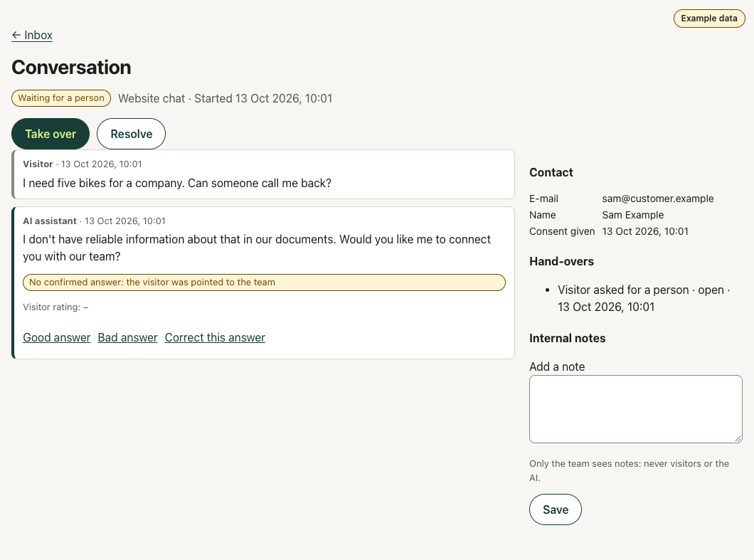Mark the AI reply as Bad answer
This screenshot has width=754, height=560.
pyautogui.click(x=127, y=338)
